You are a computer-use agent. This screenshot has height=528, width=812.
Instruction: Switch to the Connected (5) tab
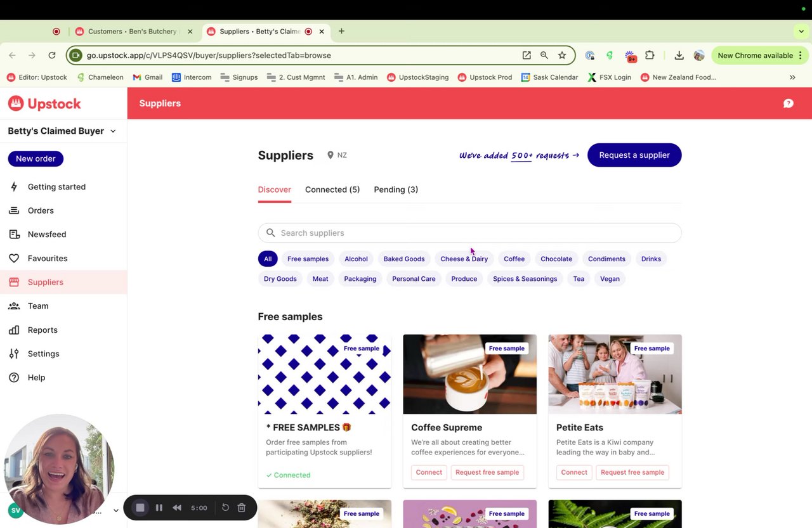coord(332,190)
